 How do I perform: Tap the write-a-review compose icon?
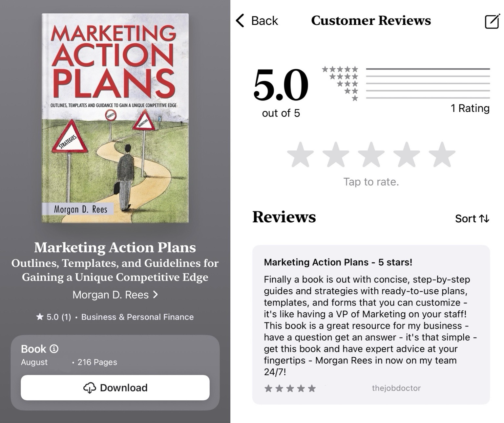[492, 21]
